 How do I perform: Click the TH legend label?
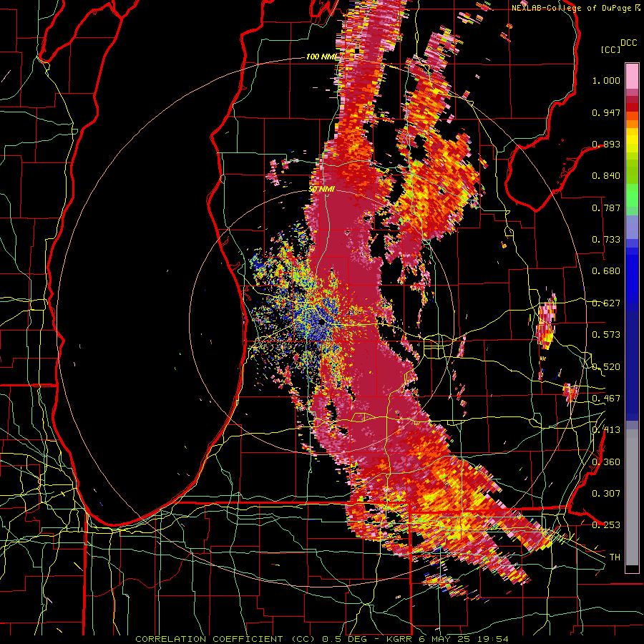(x=615, y=557)
